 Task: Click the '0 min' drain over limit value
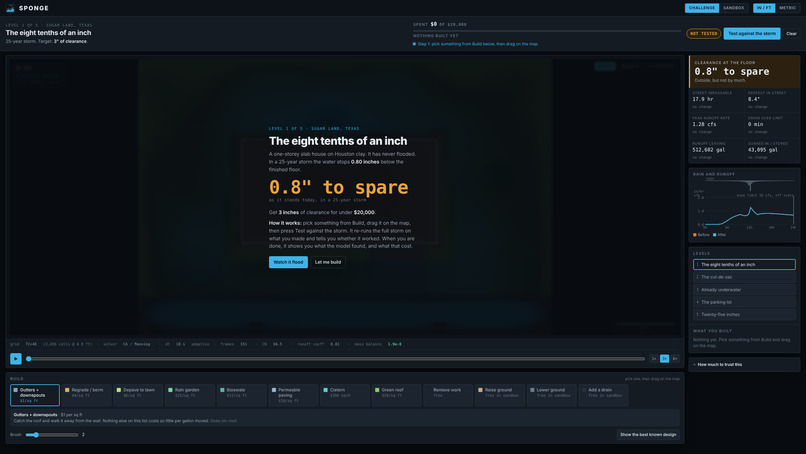756,124
